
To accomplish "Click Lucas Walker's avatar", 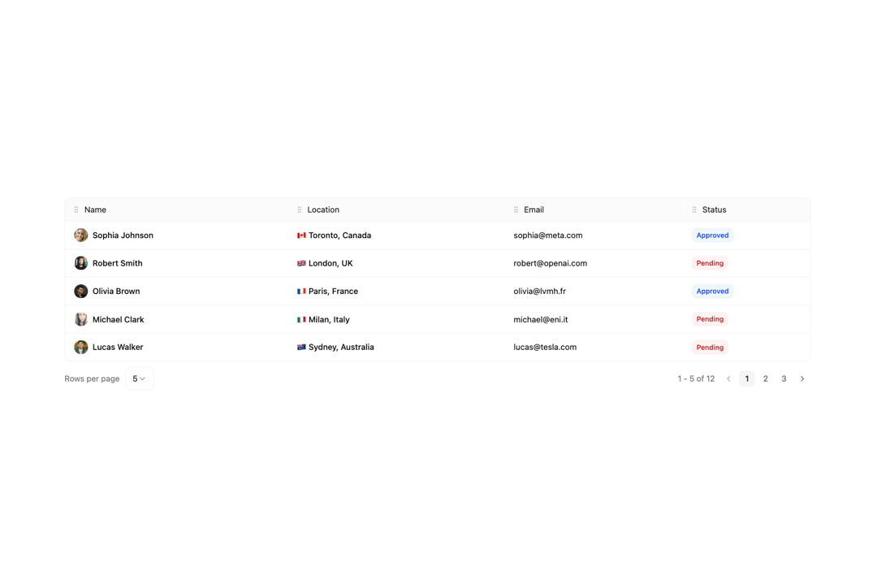I will tap(81, 347).
